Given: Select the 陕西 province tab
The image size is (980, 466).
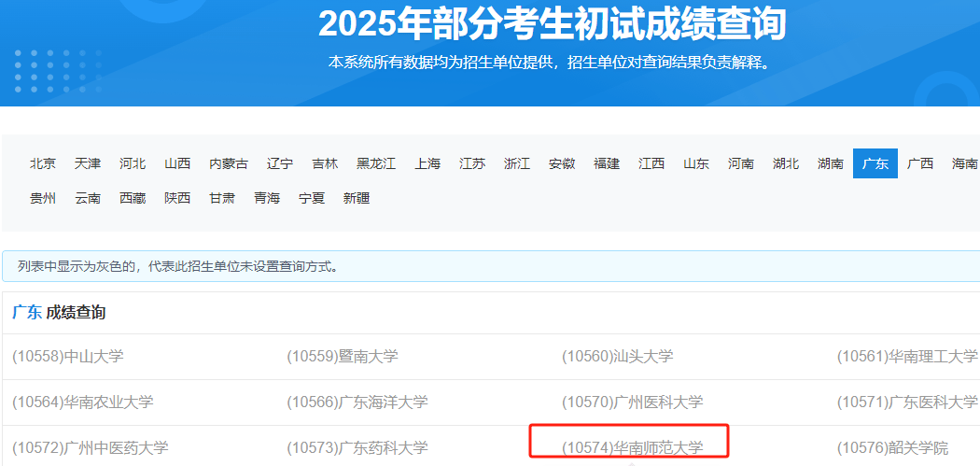Looking at the screenshot, I should pyautogui.click(x=177, y=199).
